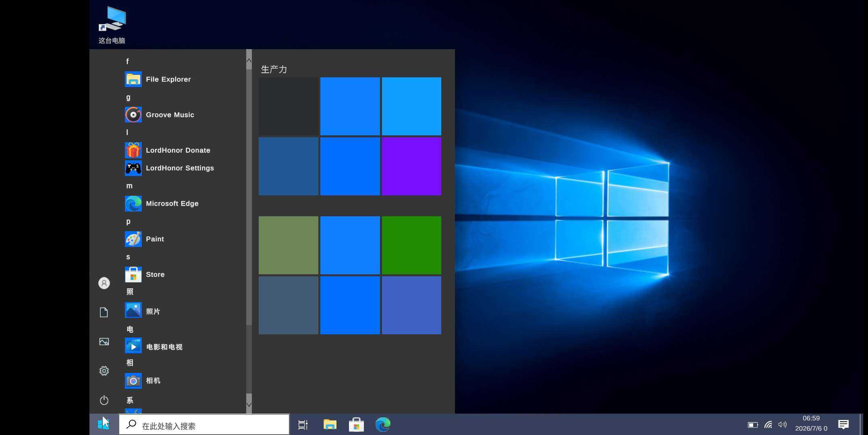Click the app list scrollbar down arrow

249,405
